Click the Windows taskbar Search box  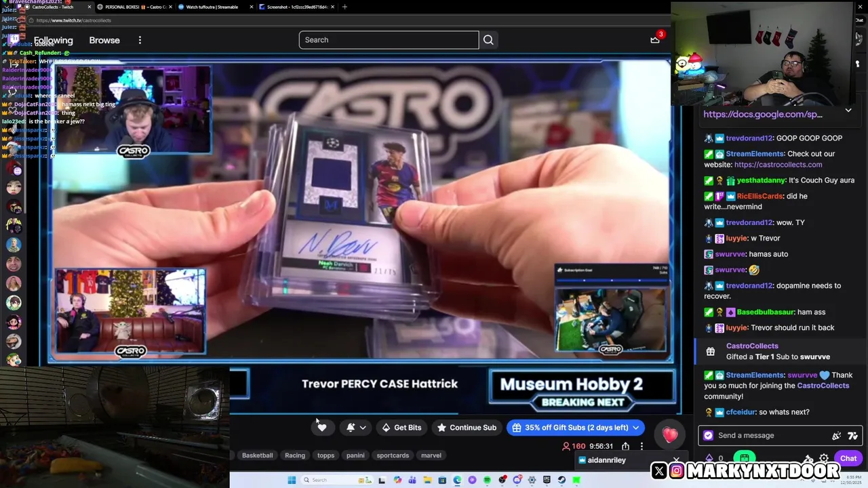(x=337, y=480)
